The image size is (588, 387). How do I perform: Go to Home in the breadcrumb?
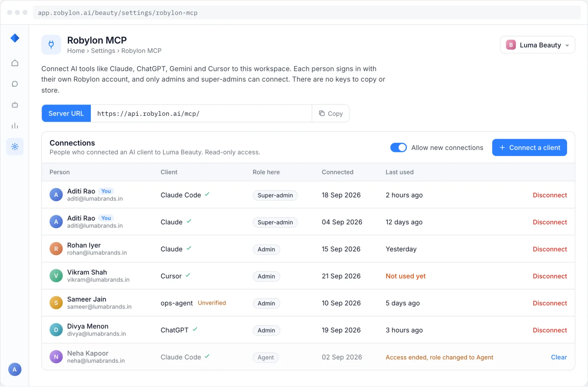76,51
